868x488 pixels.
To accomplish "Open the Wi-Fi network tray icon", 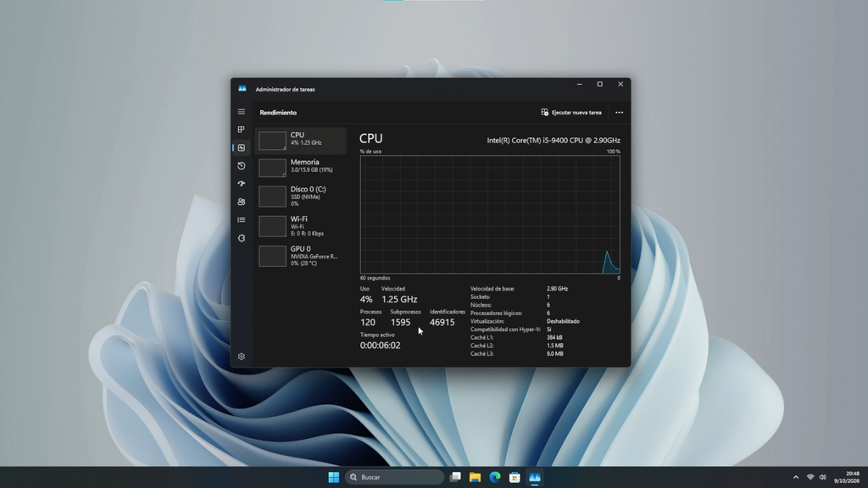I will pyautogui.click(x=810, y=477).
